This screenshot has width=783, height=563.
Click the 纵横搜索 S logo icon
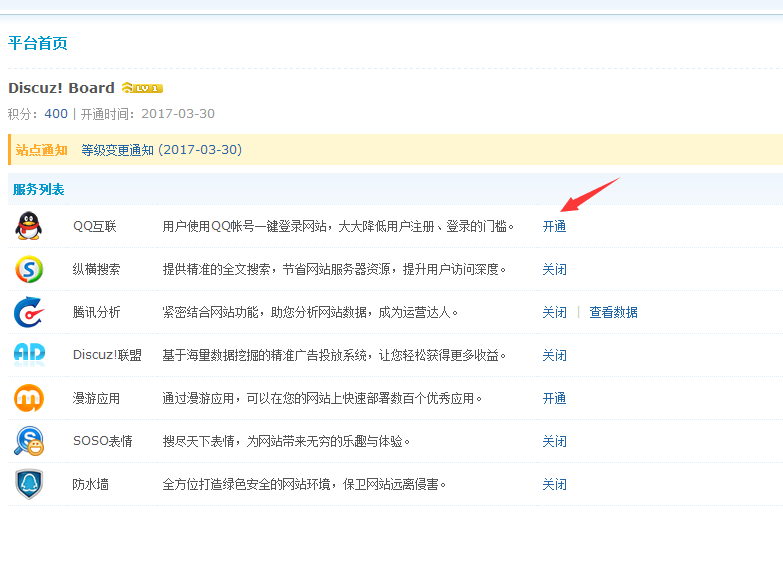29,269
